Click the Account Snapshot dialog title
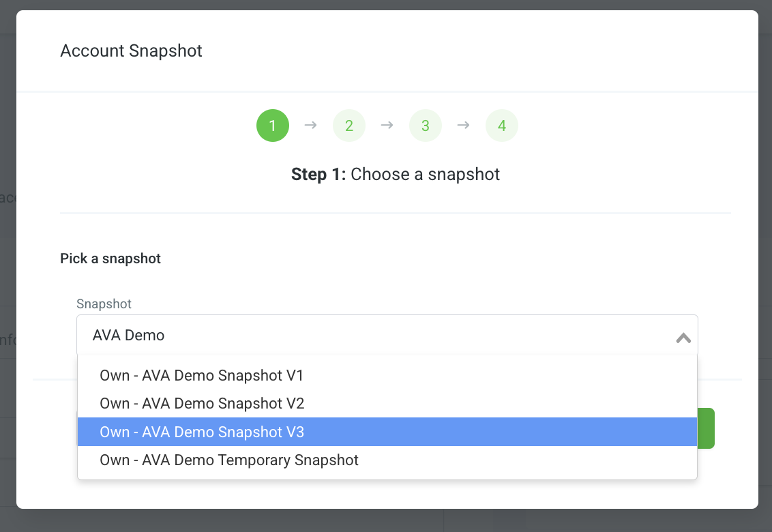 click(x=131, y=50)
